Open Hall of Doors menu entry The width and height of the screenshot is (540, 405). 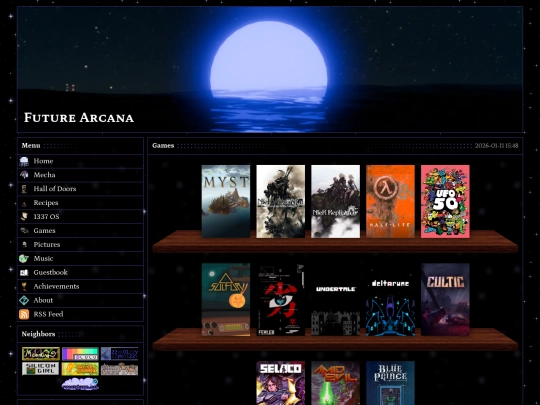pyautogui.click(x=55, y=189)
